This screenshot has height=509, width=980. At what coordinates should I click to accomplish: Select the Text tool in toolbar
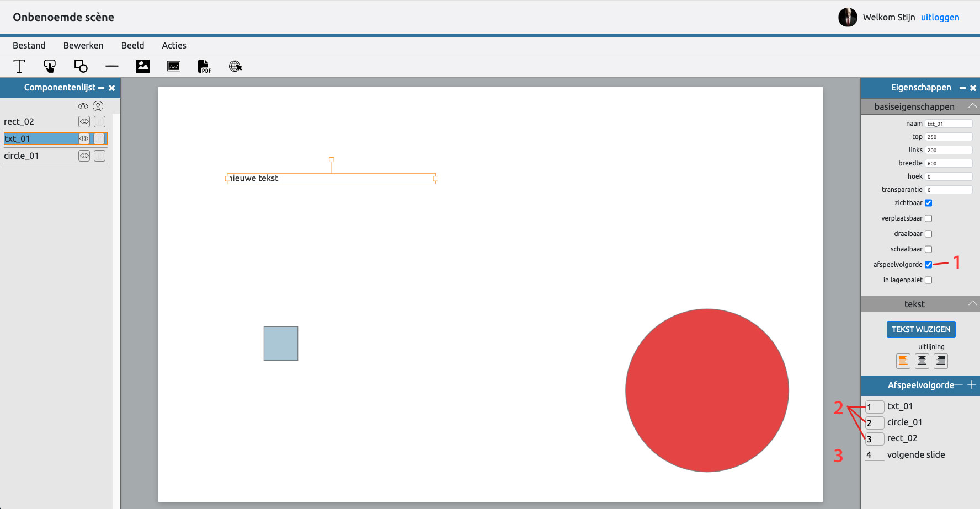pyautogui.click(x=19, y=66)
